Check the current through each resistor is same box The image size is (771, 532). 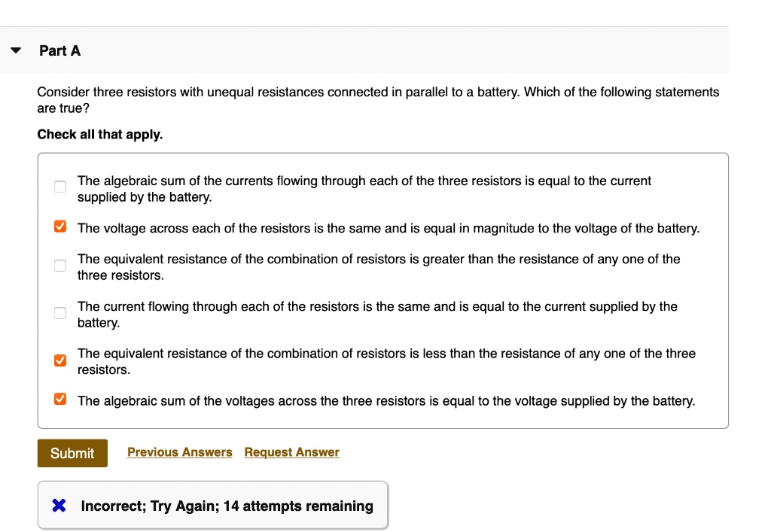[60, 313]
